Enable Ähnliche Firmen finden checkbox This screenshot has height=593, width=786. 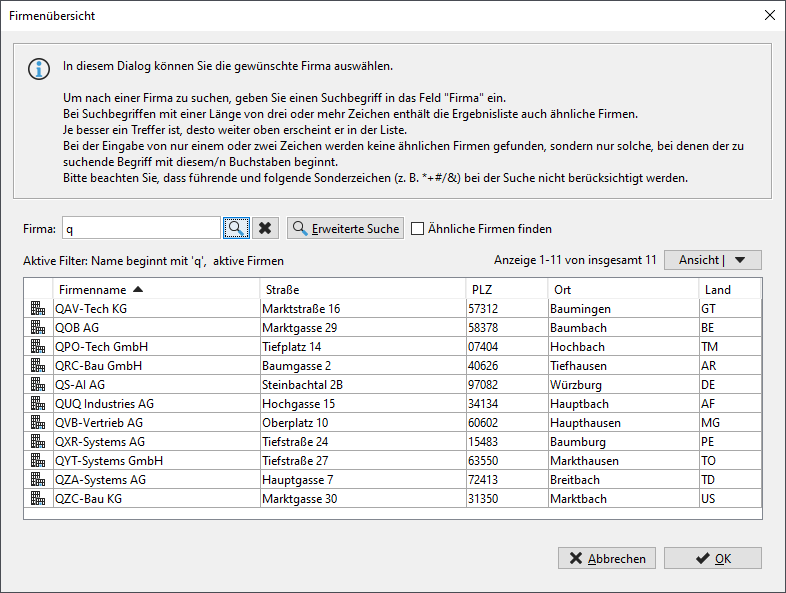(417, 229)
